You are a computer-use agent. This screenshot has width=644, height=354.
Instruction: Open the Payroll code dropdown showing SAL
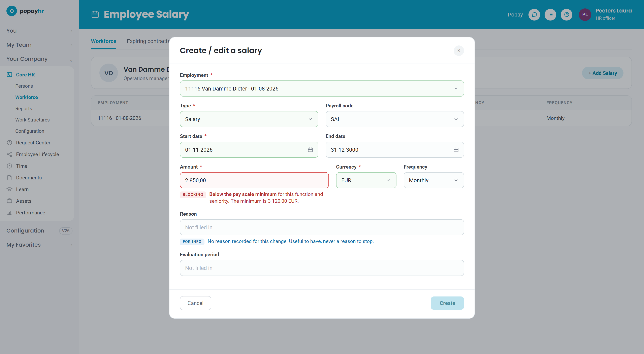[x=395, y=119]
